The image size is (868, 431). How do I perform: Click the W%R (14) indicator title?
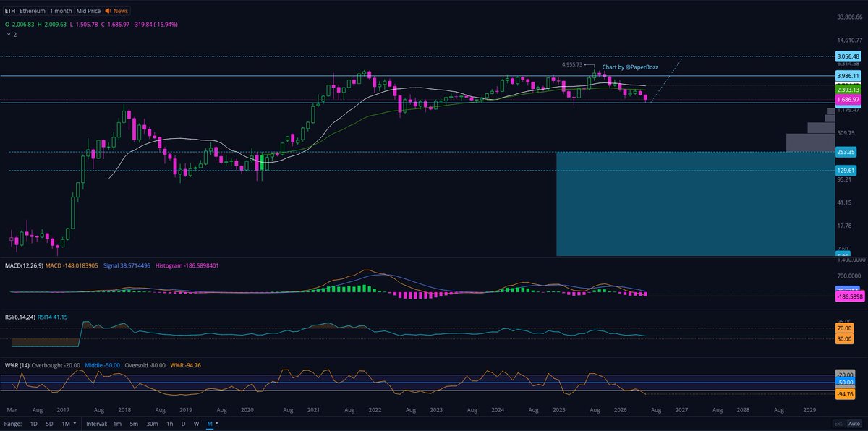[17, 365]
